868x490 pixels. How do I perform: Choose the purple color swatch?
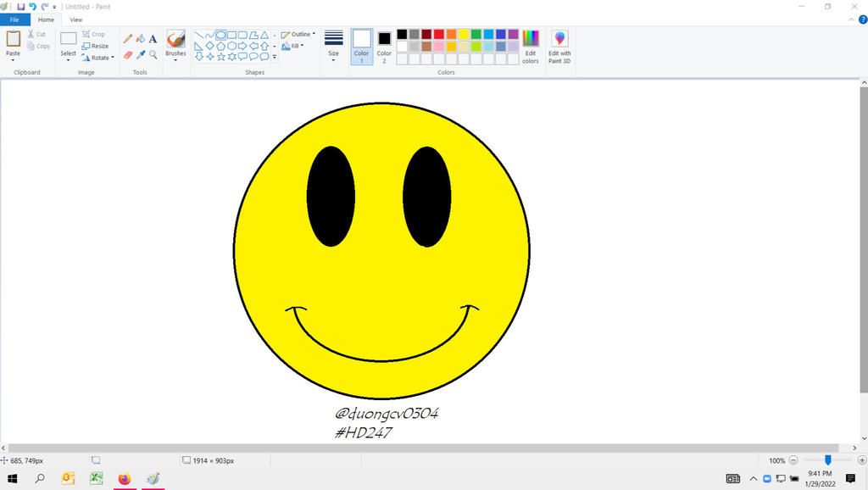coord(513,34)
